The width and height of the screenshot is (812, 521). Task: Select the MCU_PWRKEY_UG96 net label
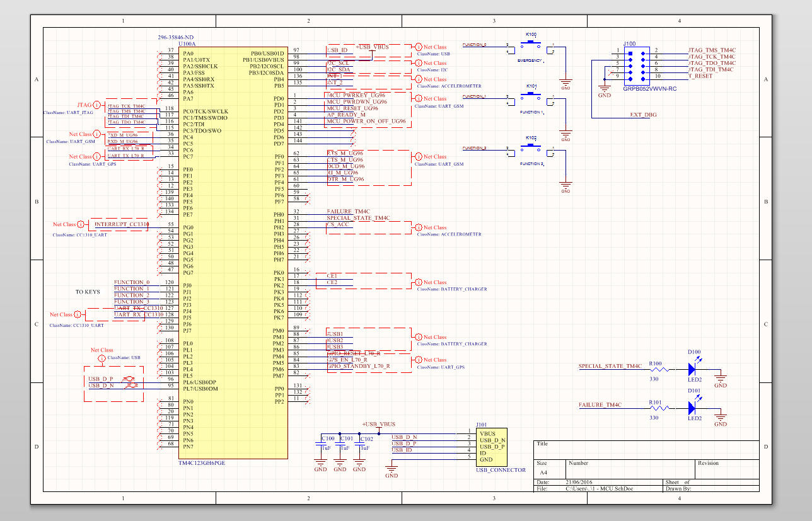(357, 95)
